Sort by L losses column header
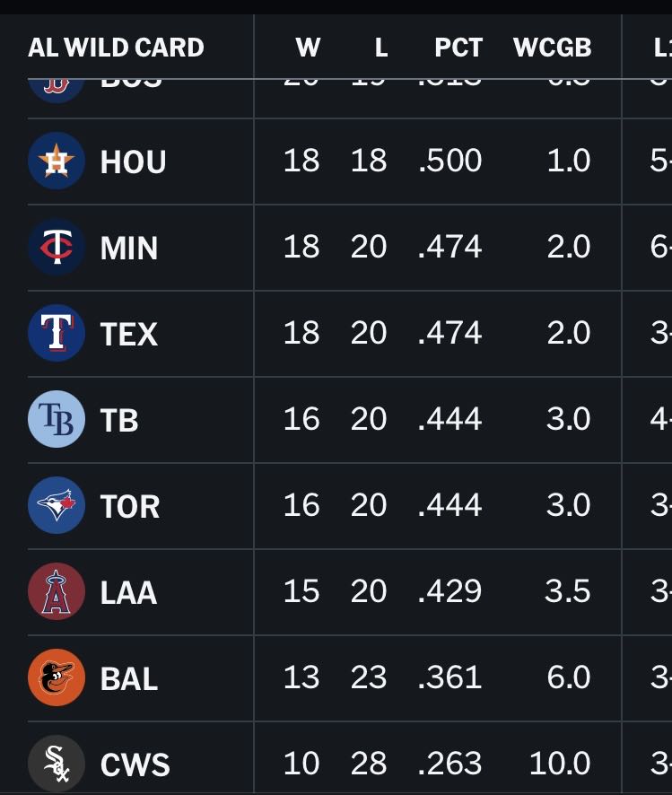672x795 pixels. point(381,48)
